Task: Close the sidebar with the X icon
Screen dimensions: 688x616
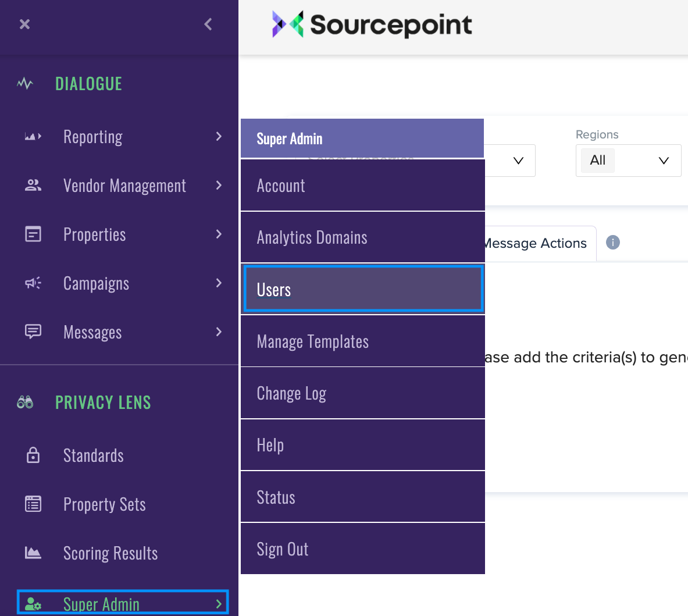Action: coord(24,24)
